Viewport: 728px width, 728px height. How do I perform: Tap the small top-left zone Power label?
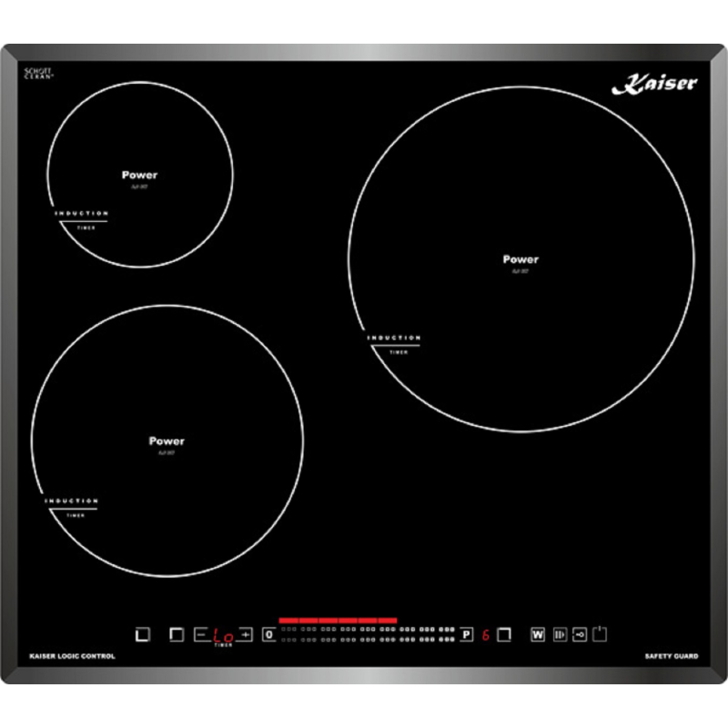(x=139, y=175)
